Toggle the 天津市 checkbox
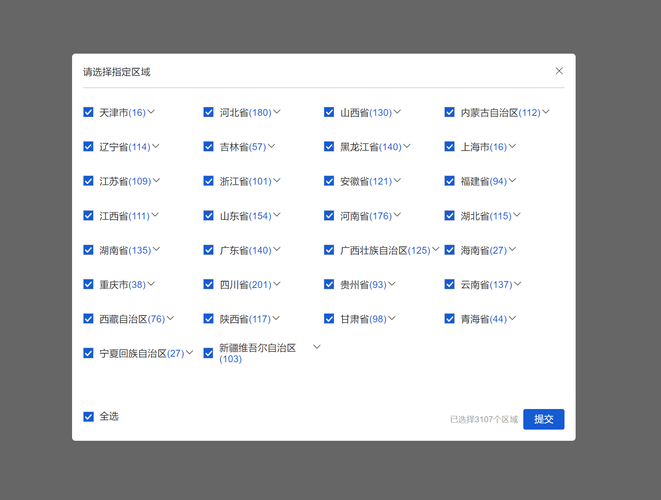The width and height of the screenshot is (661, 500). point(88,112)
